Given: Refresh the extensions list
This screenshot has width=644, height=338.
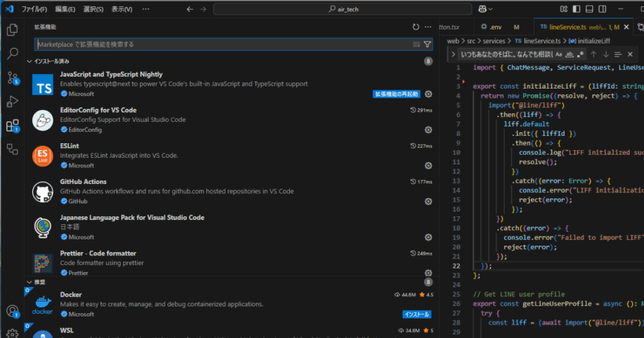Looking at the screenshot, I should (x=416, y=27).
